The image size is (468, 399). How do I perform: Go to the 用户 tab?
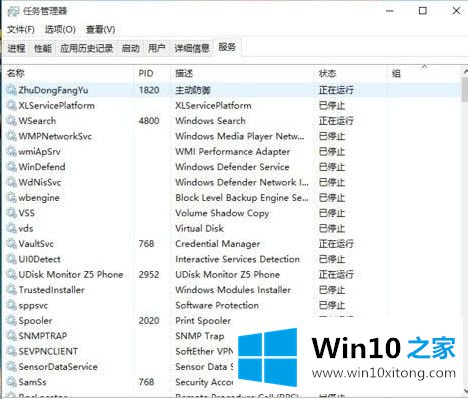coord(157,48)
